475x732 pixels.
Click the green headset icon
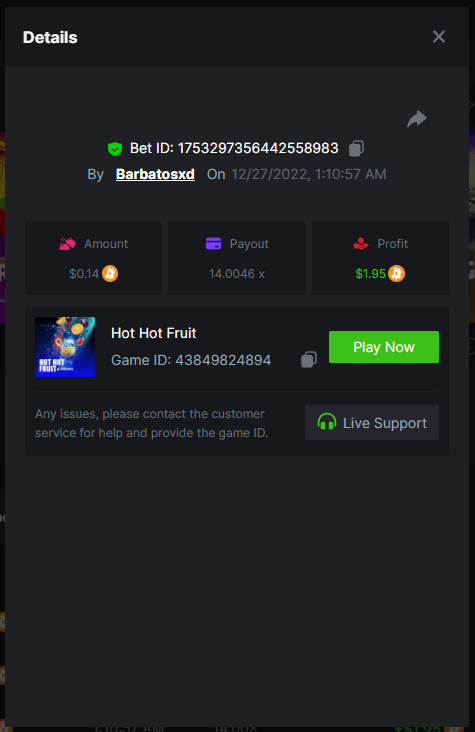(327, 422)
